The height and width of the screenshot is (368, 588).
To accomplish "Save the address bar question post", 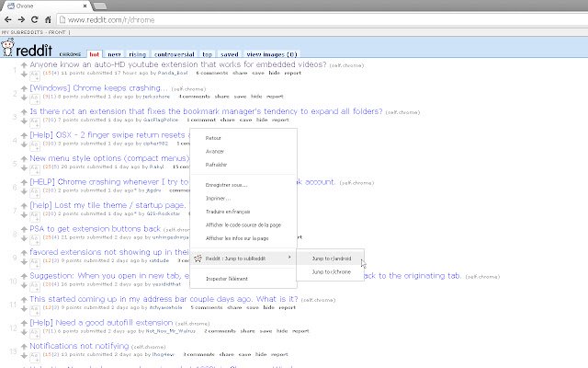I will click(x=253, y=307).
